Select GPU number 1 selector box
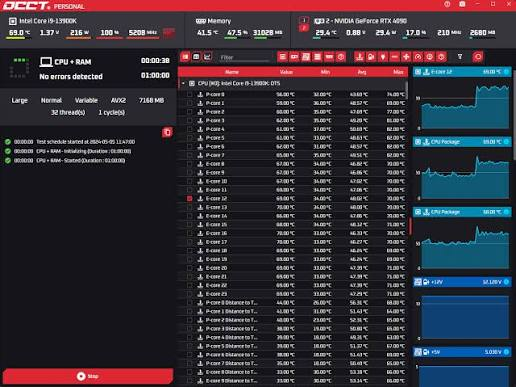The height and width of the screenshot is (387, 516). pyautogui.click(x=304, y=20)
